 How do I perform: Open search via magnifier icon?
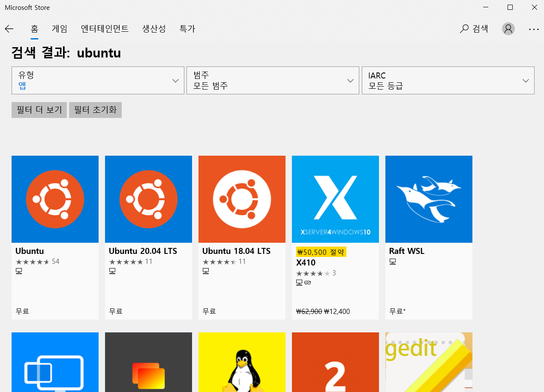(x=464, y=29)
